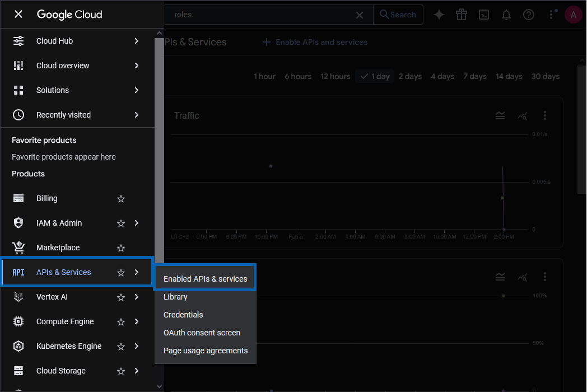Activate Cloud Shell terminal icon
Image resolution: width=587 pixels, height=392 pixels.
click(484, 15)
